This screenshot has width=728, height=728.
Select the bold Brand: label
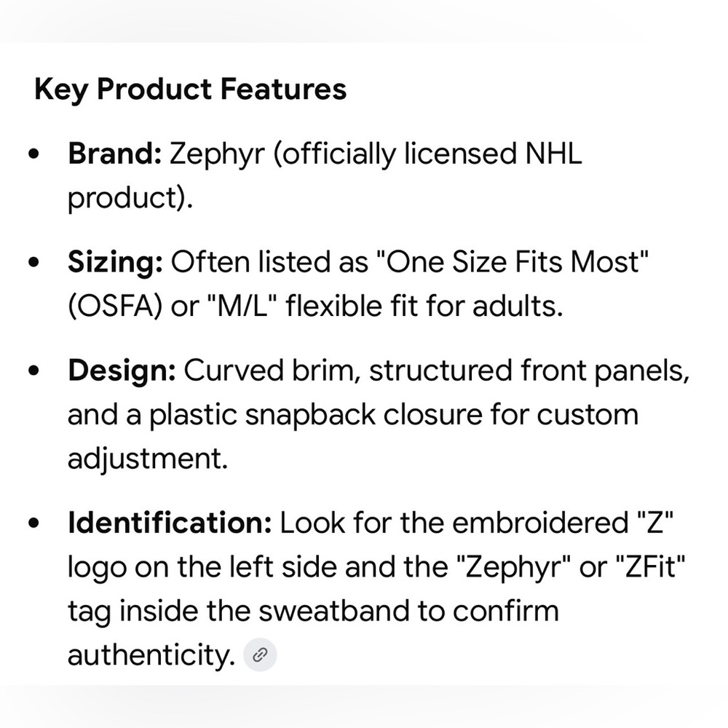click(x=114, y=154)
